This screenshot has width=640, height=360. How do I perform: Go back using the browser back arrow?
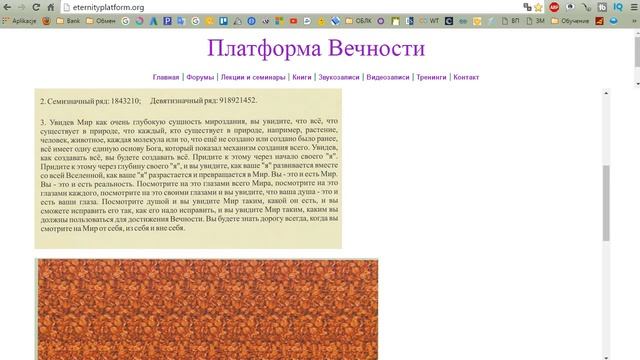click(7, 7)
